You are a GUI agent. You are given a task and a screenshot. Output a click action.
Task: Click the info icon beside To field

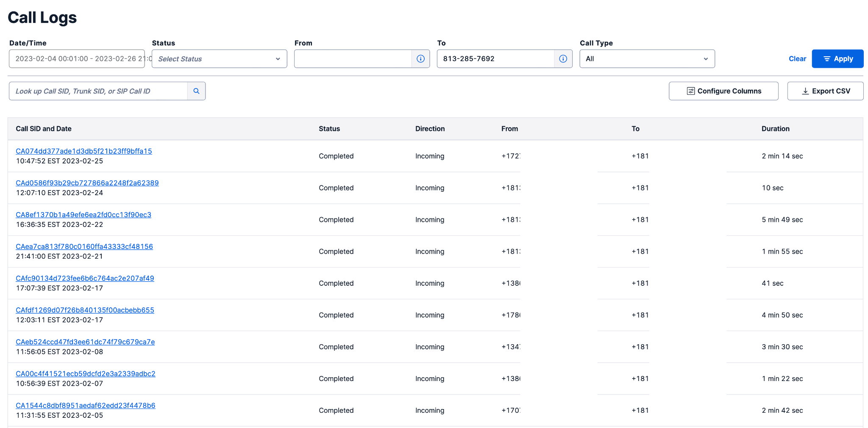pos(563,59)
